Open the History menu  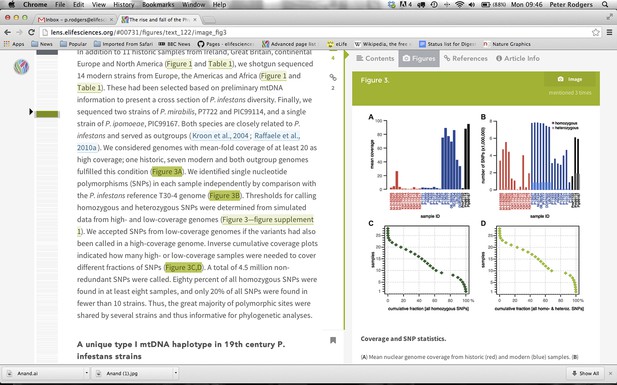(124, 5)
